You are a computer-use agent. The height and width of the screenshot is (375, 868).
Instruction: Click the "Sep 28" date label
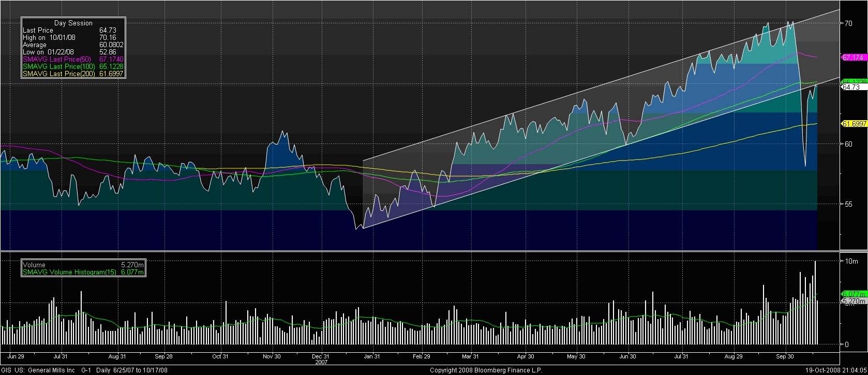point(163,357)
